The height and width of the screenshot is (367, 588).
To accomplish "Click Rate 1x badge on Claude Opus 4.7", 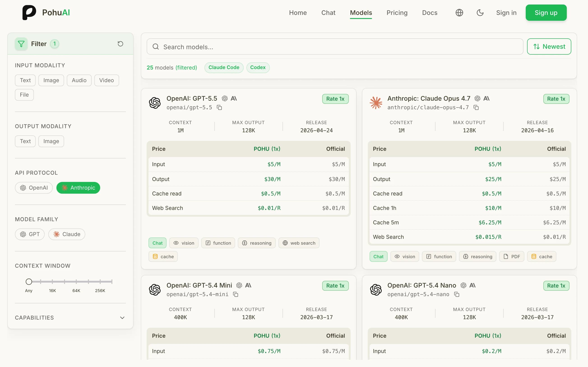I will click(556, 99).
